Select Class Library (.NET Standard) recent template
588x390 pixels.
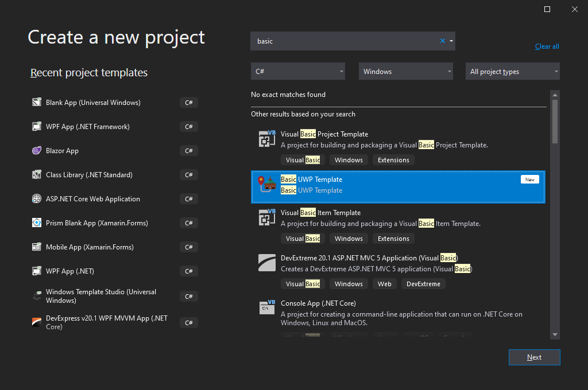(x=114, y=174)
